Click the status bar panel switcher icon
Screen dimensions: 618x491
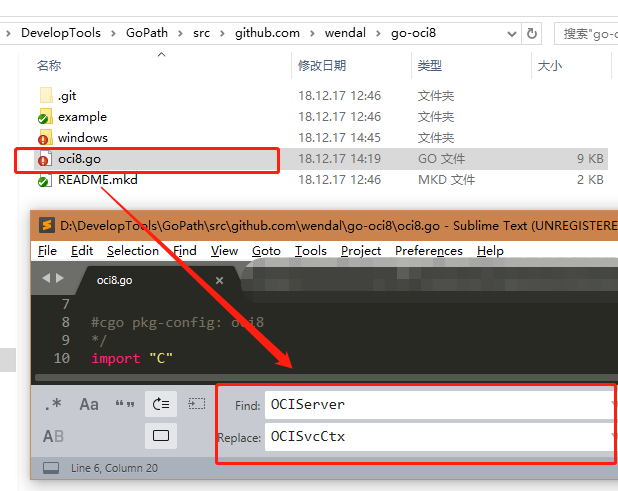tap(51, 468)
